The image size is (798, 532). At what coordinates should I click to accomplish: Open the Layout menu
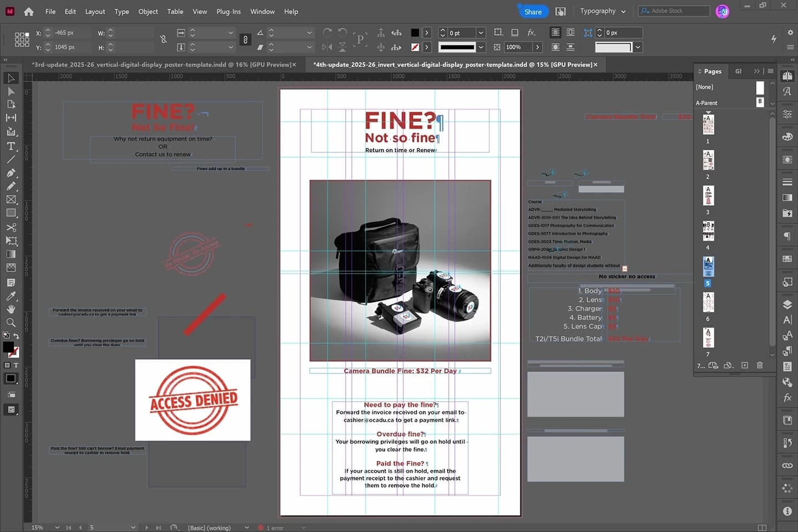click(95, 12)
